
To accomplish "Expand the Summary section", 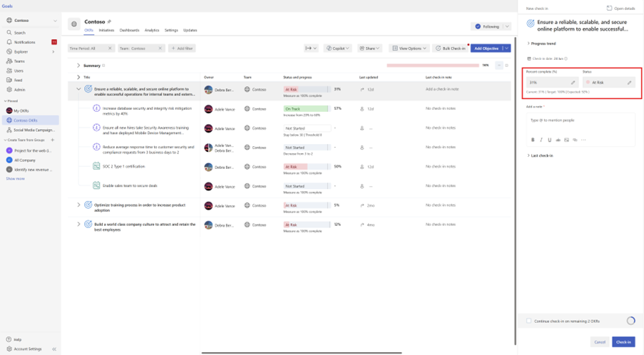I will 78,66.
